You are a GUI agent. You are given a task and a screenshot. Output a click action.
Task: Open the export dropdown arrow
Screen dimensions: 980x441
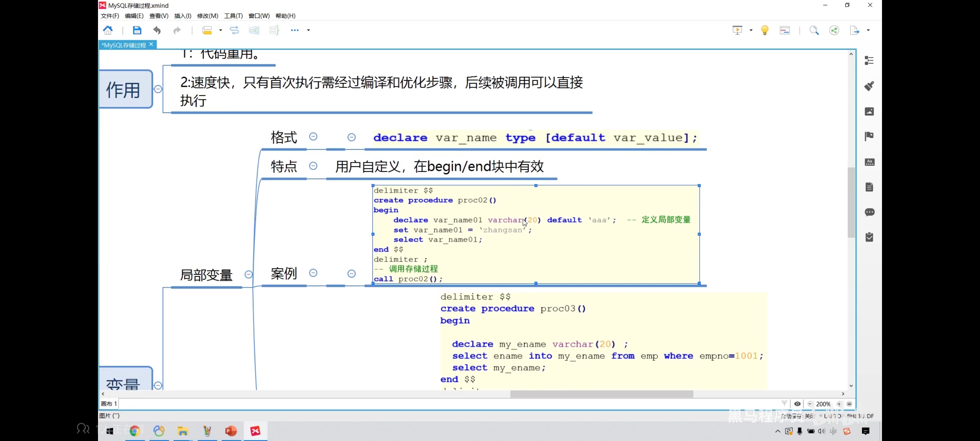868,30
